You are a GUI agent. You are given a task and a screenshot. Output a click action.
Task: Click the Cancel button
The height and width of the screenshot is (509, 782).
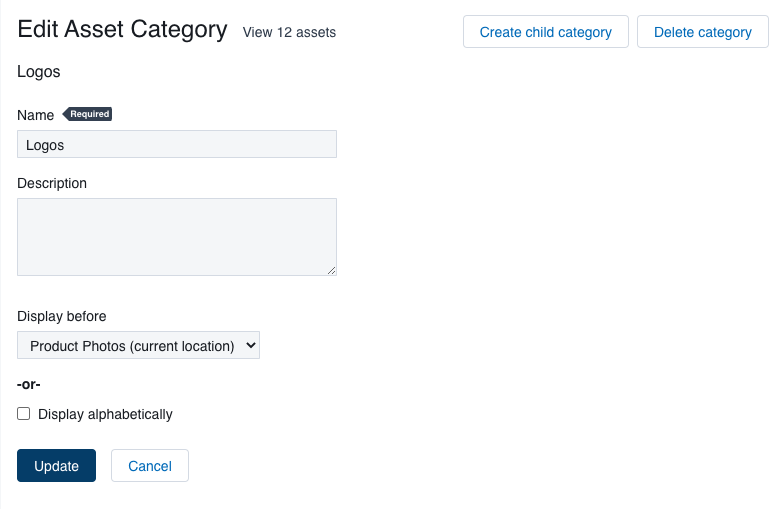pyautogui.click(x=150, y=466)
